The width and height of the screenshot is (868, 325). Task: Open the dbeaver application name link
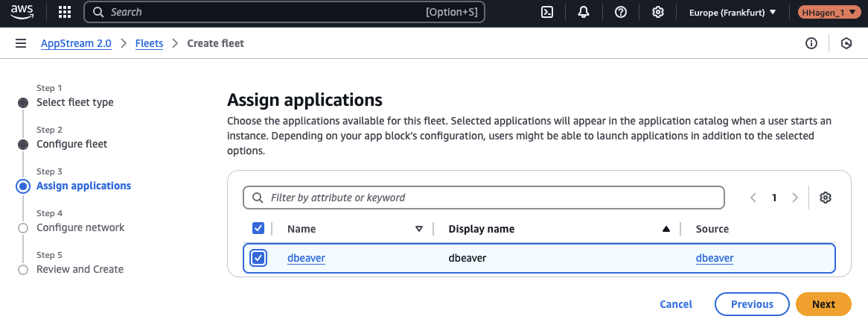[306, 258]
